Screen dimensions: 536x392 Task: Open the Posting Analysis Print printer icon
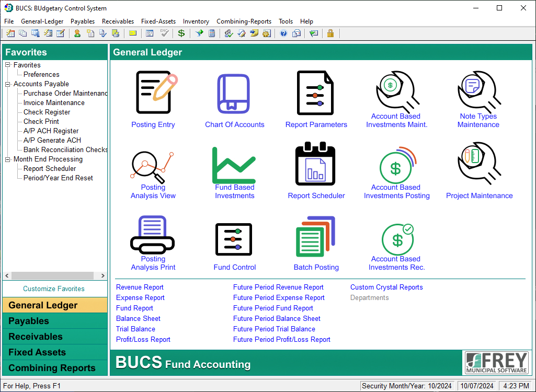pos(153,235)
